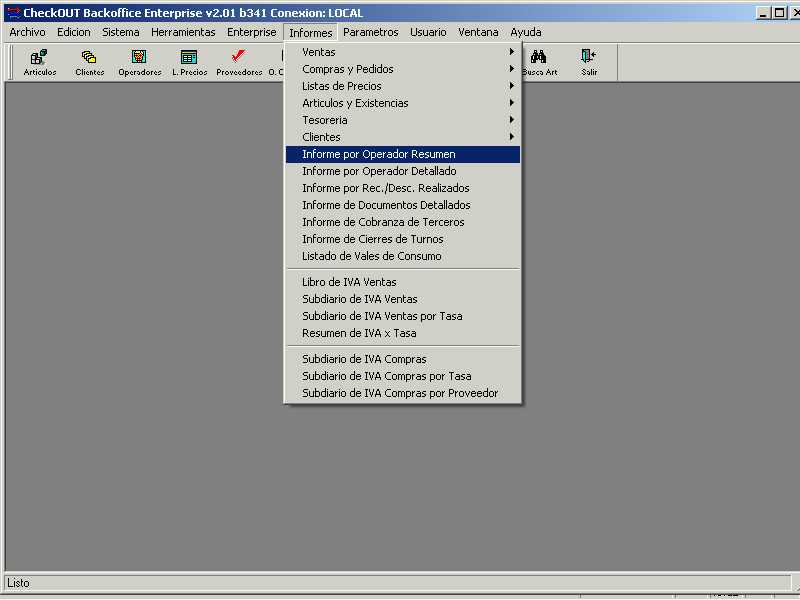Choose Informe por Rec./Desc. Realizados

click(403, 188)
